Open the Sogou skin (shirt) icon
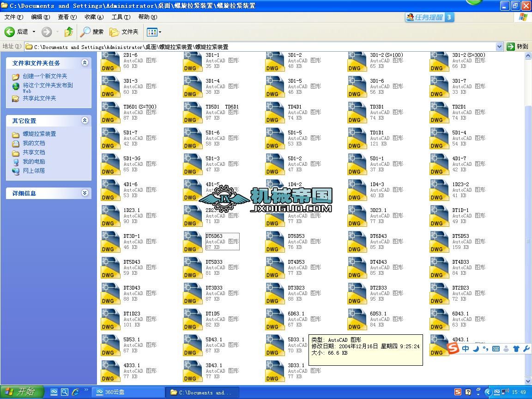Image resolution: width=532 pixels, height=399 pixels. [x=516, y=348]
